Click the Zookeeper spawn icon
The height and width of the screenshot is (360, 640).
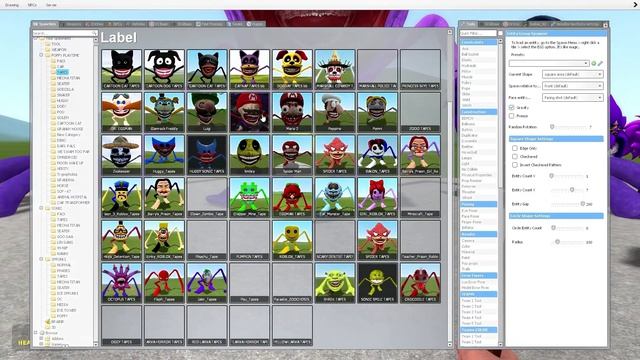[x=121, y=155]
